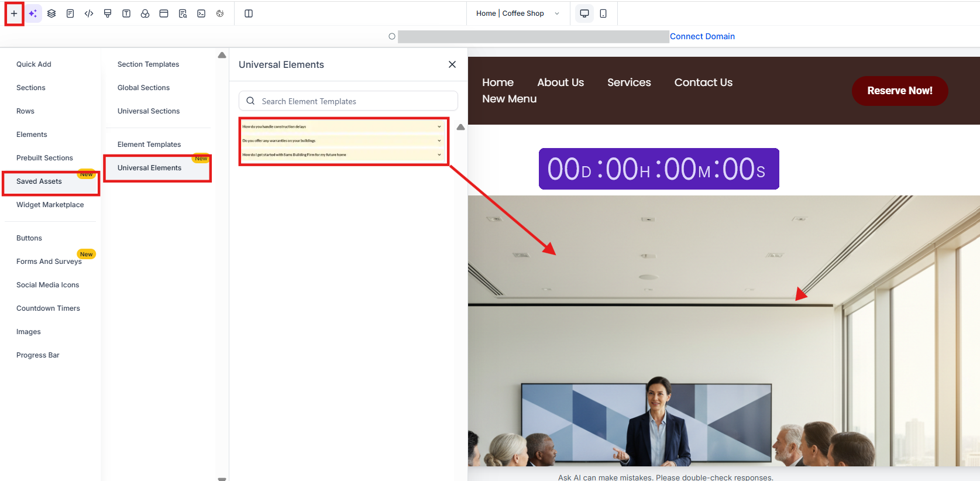
Task: Click the purple countdown timer widget
Action: [x=658, y=169]
